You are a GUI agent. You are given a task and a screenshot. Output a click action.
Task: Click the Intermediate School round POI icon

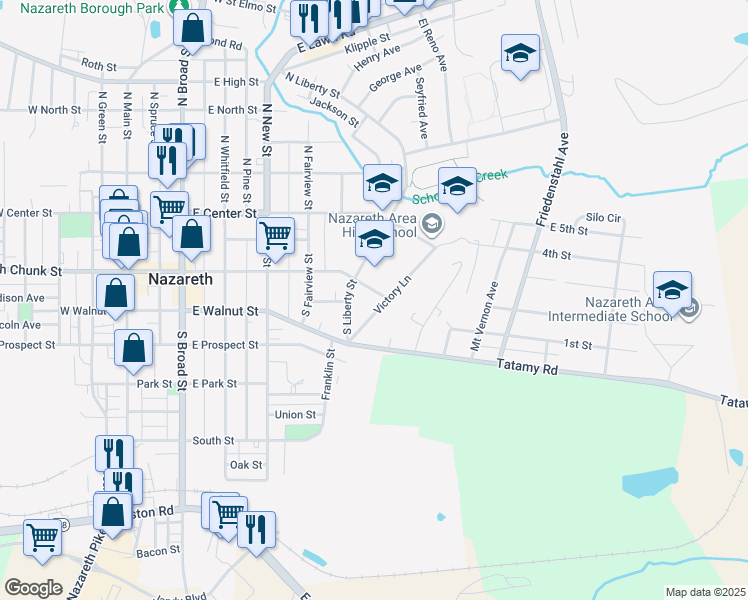click(690, 309)
